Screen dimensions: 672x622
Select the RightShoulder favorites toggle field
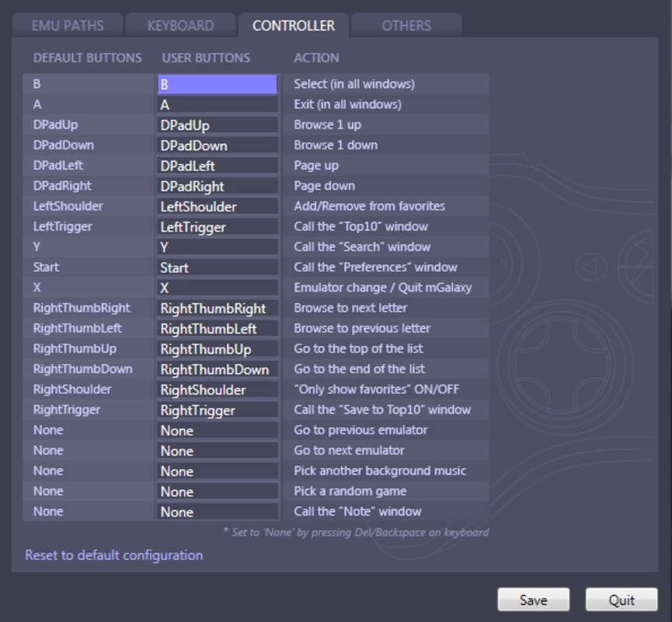218,389
